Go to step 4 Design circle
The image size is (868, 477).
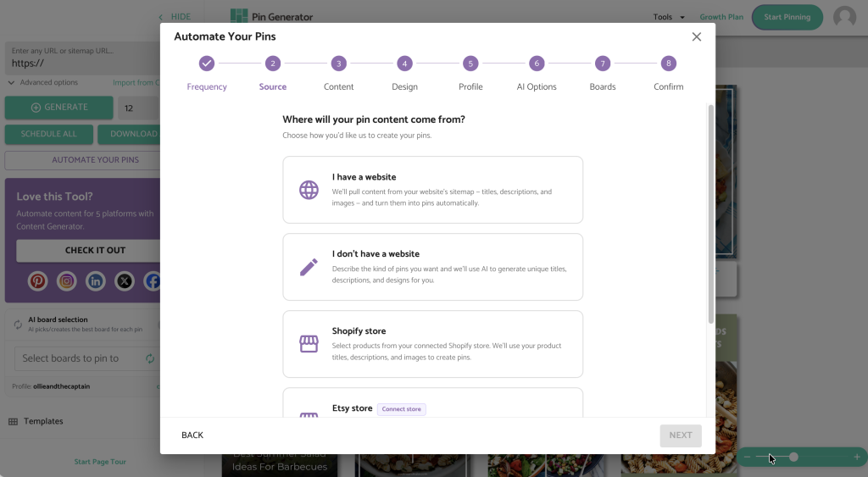404,64
